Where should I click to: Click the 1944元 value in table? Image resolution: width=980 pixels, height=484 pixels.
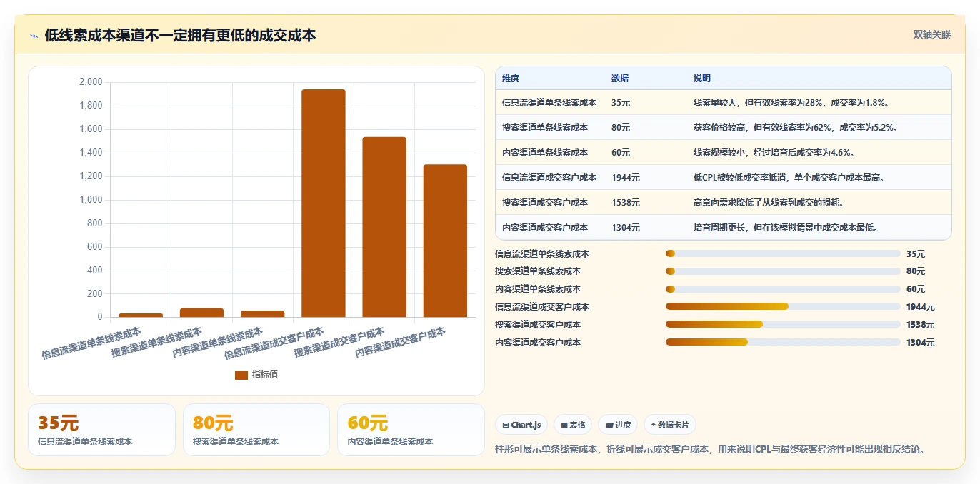point(626,178)
